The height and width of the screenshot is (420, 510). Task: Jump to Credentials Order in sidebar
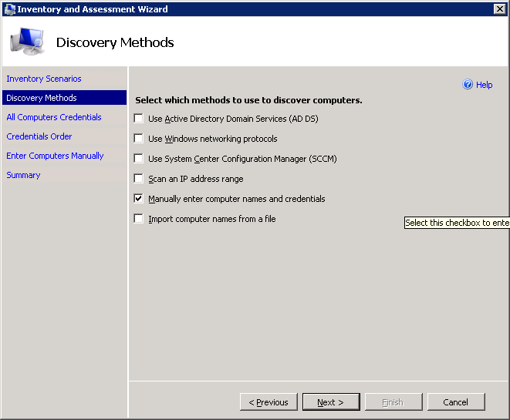(39, 136)
